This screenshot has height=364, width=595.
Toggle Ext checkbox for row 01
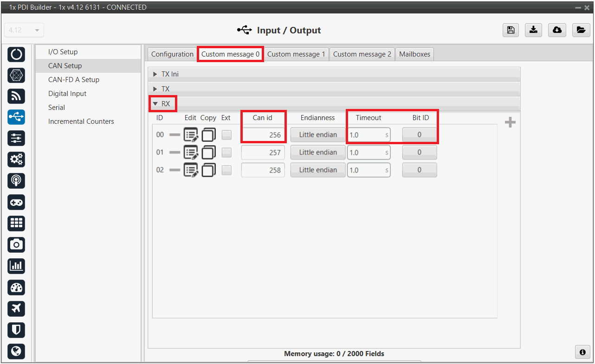[x=226, y=153]
